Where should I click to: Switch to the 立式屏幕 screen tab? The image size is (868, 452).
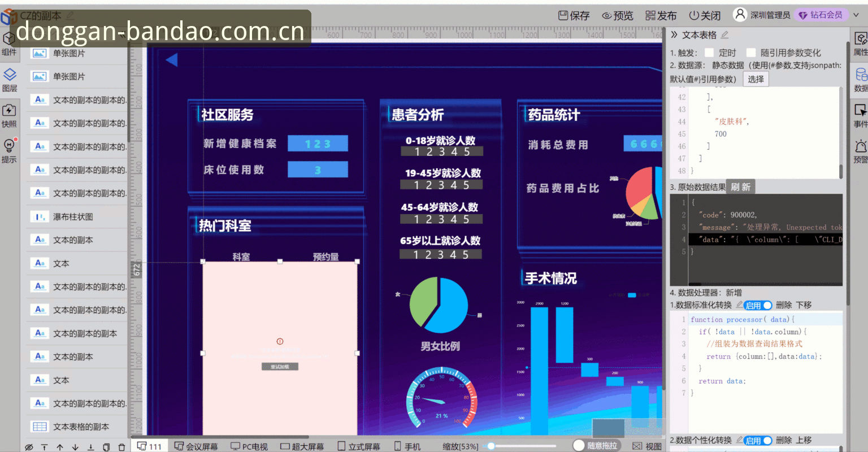pos(359,446)
